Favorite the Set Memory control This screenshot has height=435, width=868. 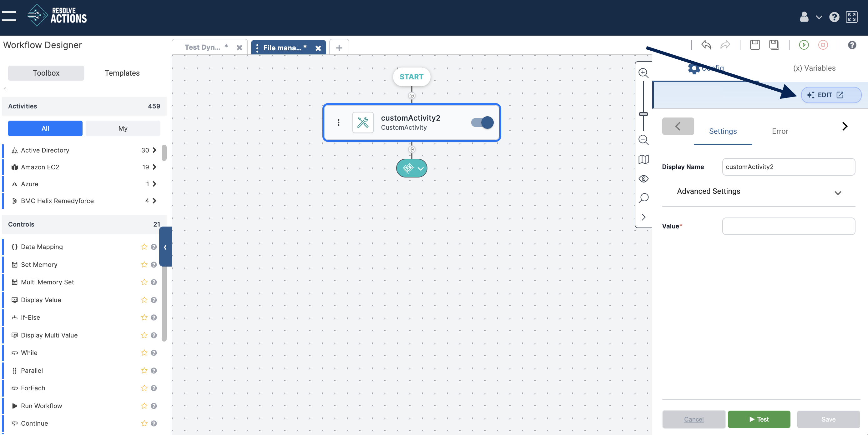point(144,265)
